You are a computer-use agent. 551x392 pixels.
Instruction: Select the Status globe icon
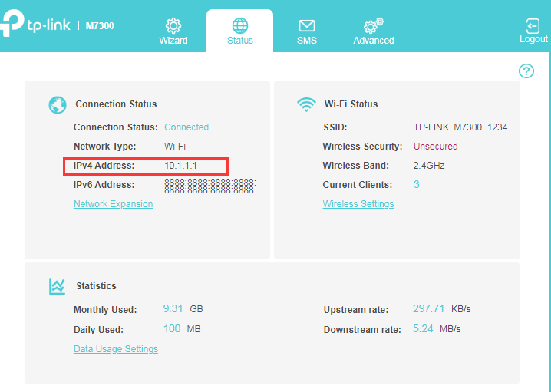(x=240, y=25)
